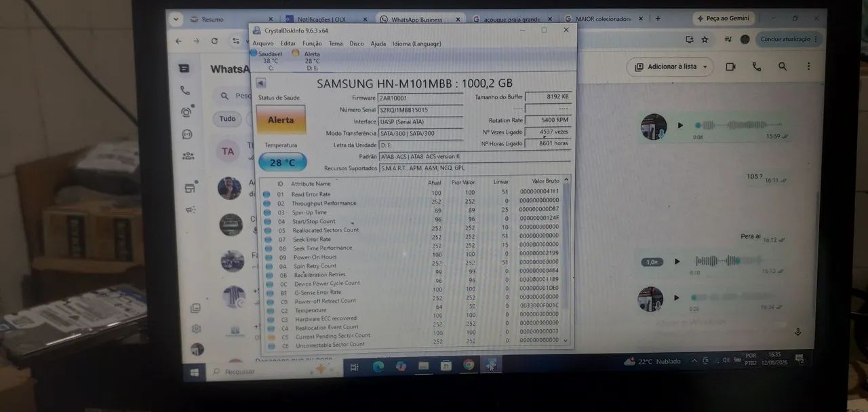The width and height of the screenshot is (868, 412).
Task: Open WhatsApp profile picture in sidebar
Action: (x=197, y=350)
